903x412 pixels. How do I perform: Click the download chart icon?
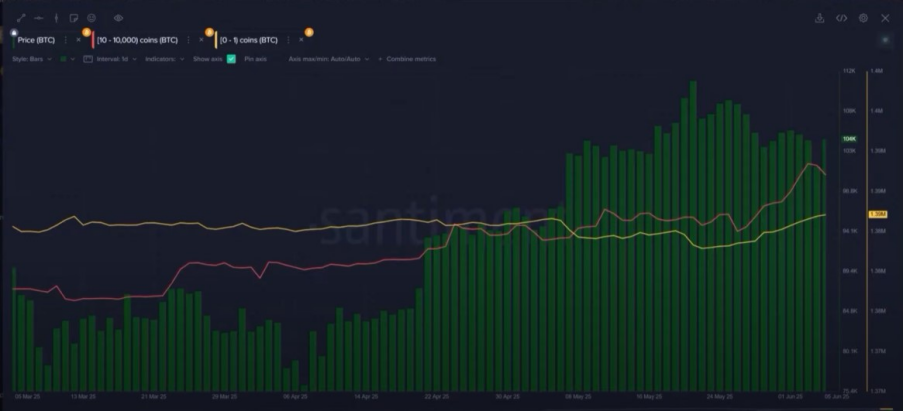820,18
